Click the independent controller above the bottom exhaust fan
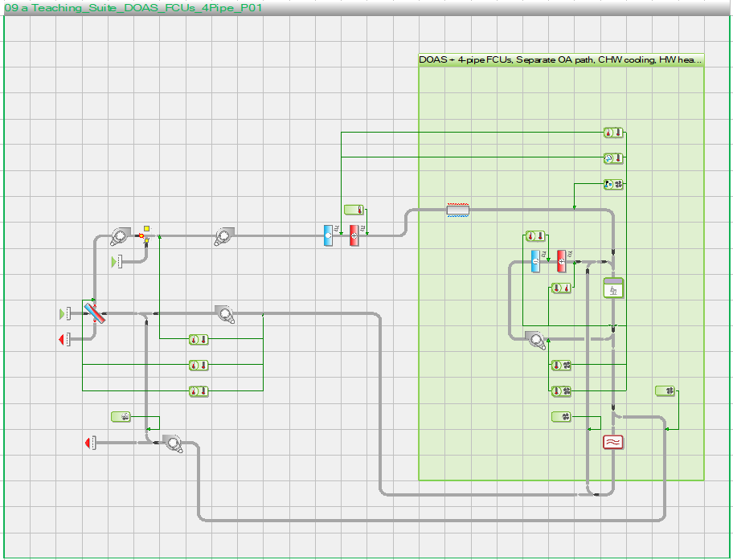Image resolution: width=733 pixels, height=560 pixels. click(x=121, y=416)
